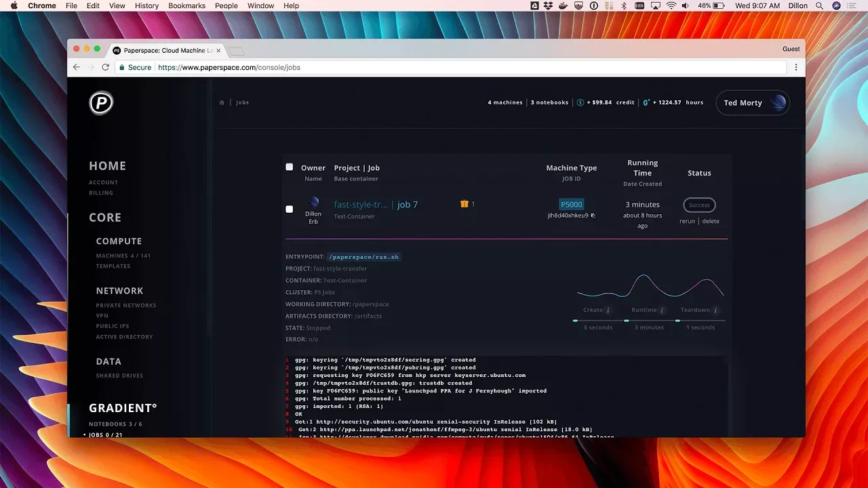Open ACCOUNT in the sidebar
868x488 pixels.
tap(103, 182)
